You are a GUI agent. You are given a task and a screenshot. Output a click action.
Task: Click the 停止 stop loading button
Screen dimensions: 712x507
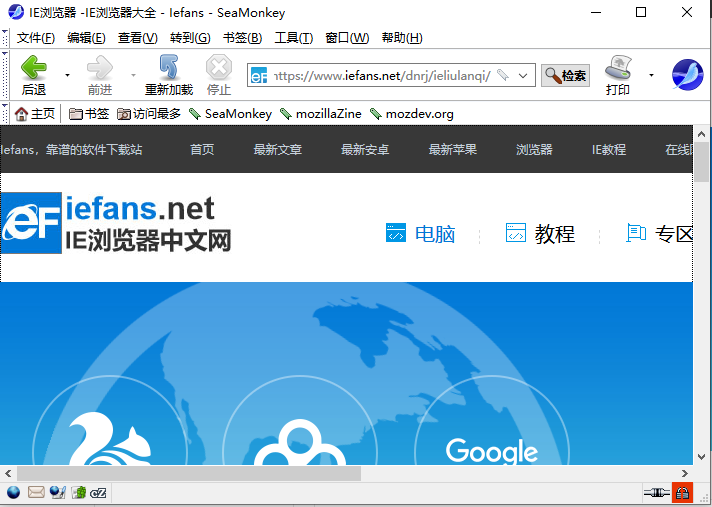(219, 75)
